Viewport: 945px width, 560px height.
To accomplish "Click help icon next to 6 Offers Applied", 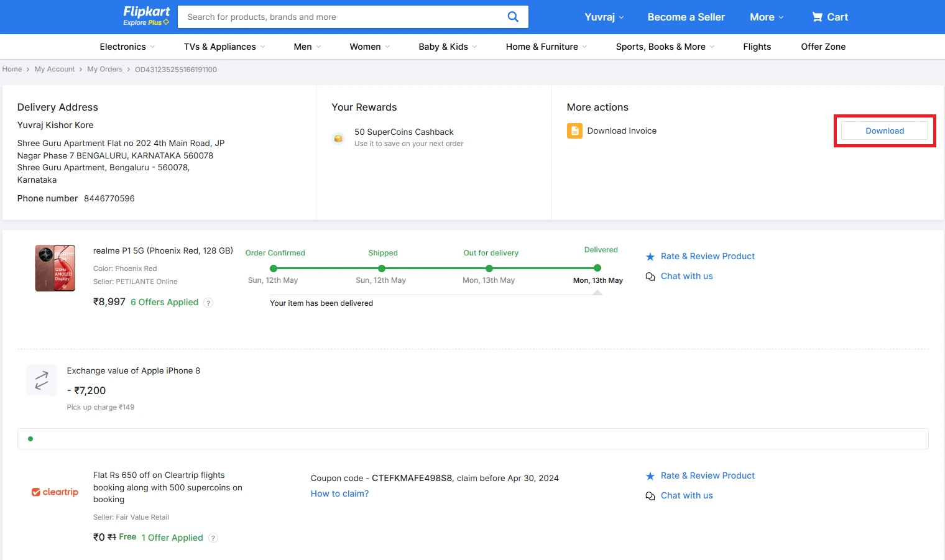I will [x=209, y=303].
